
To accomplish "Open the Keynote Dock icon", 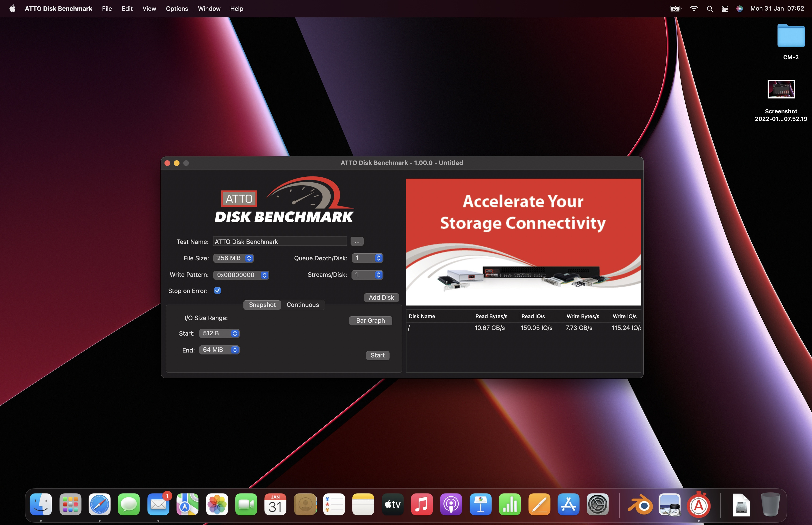I will (x=480, y=505).
